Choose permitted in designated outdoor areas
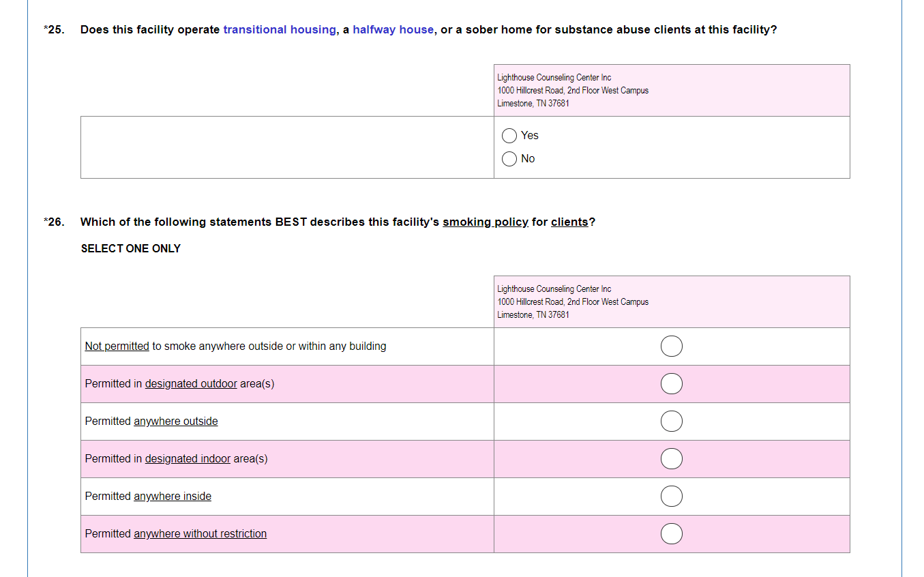 point(671,384)
